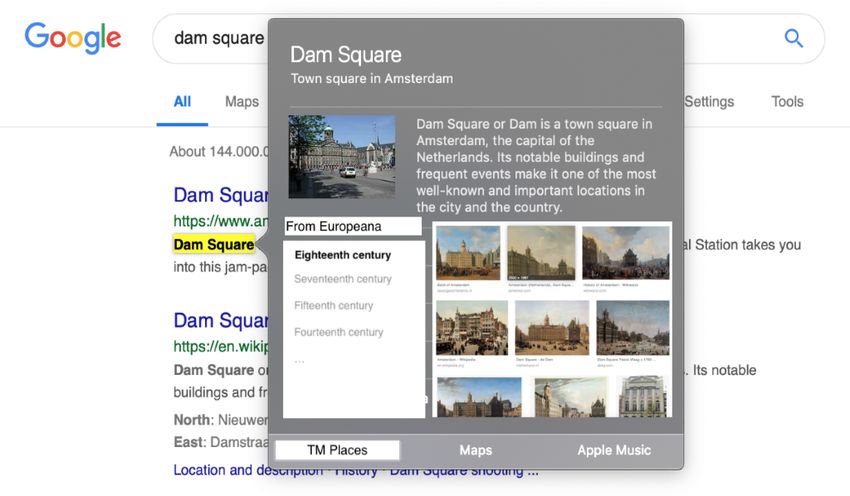Open rightmost painting in second image row

(x=633, y=328)
